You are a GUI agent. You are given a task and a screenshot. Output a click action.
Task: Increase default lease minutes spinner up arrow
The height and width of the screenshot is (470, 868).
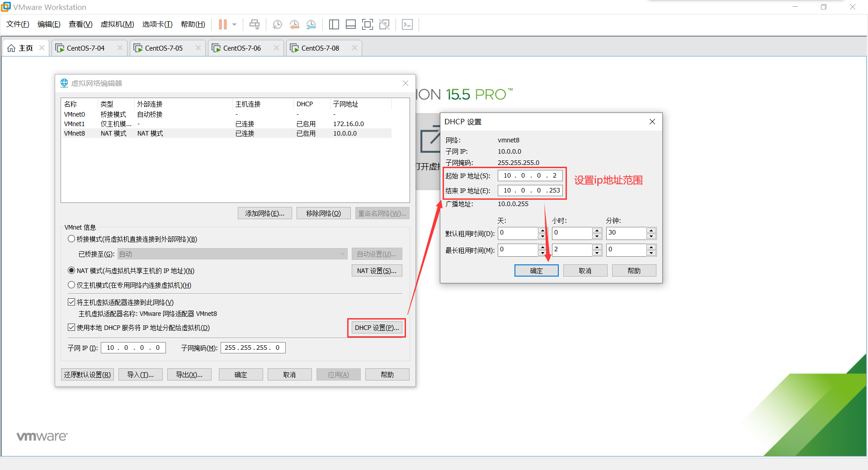point(651,230)
